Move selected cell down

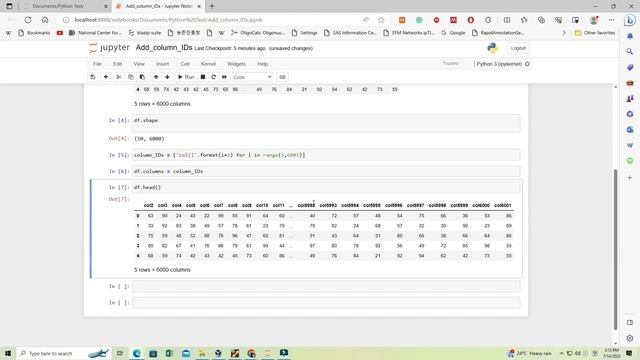167,77
